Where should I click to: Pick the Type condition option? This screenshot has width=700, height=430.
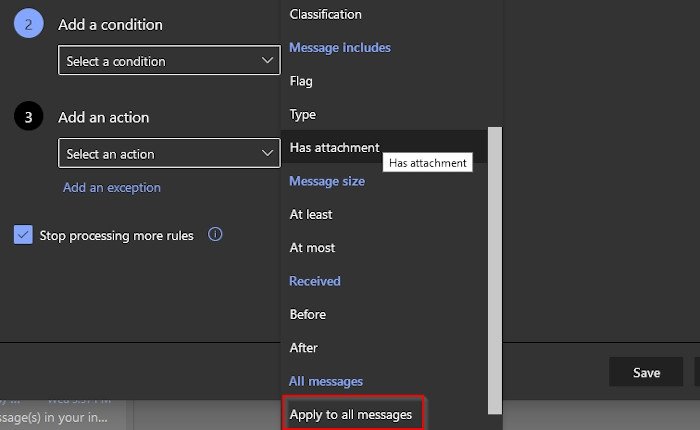coord(302,114)
